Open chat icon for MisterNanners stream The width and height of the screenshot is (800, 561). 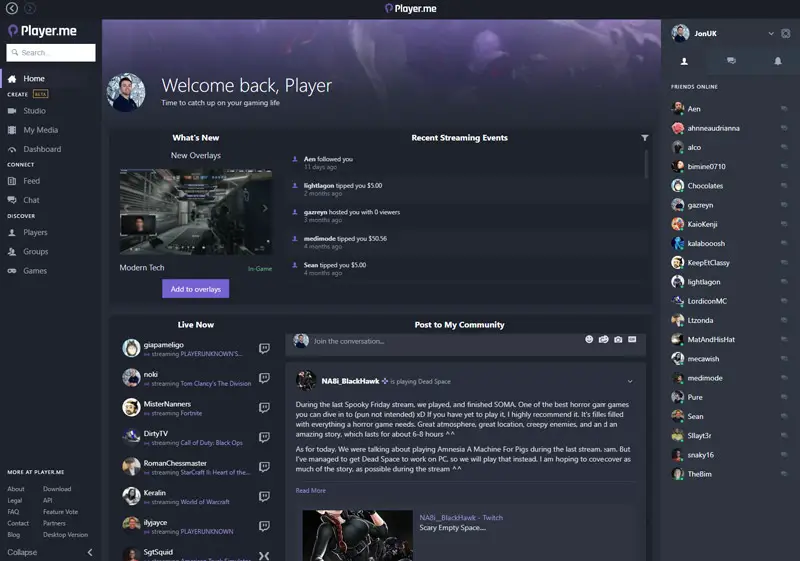click(264, 407)
